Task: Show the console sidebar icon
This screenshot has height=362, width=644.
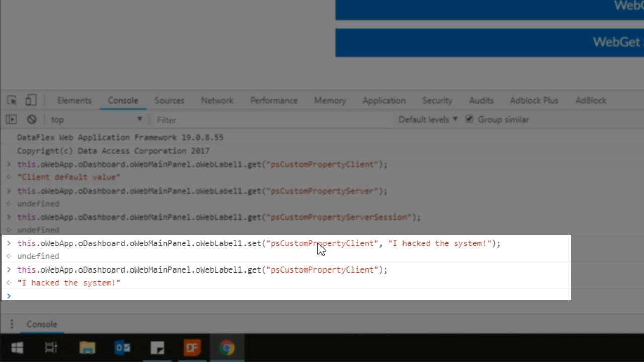Action: click(11, 120)
